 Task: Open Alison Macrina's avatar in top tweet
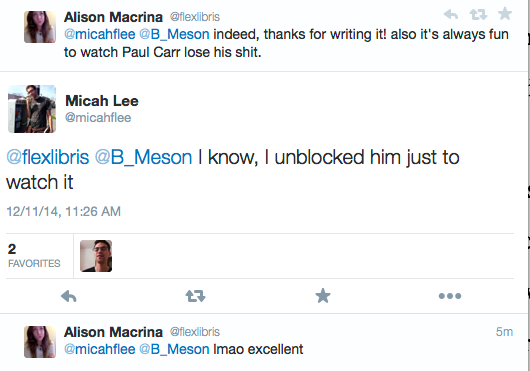pos(40,27)
